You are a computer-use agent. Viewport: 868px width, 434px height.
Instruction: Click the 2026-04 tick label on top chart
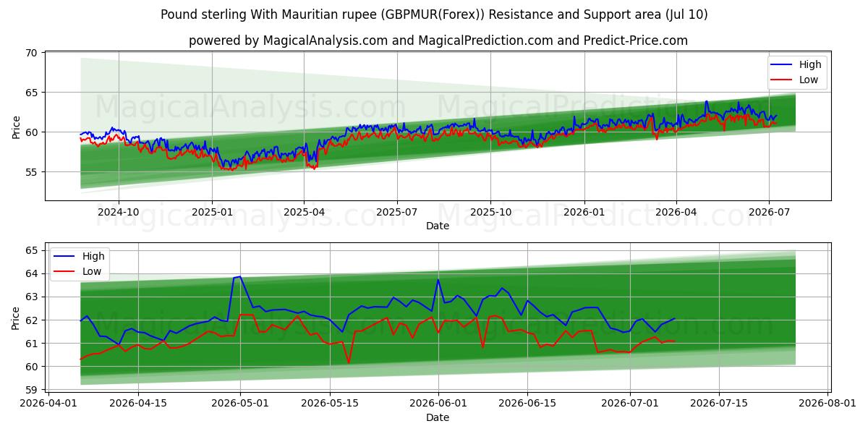tap(676, 213)
